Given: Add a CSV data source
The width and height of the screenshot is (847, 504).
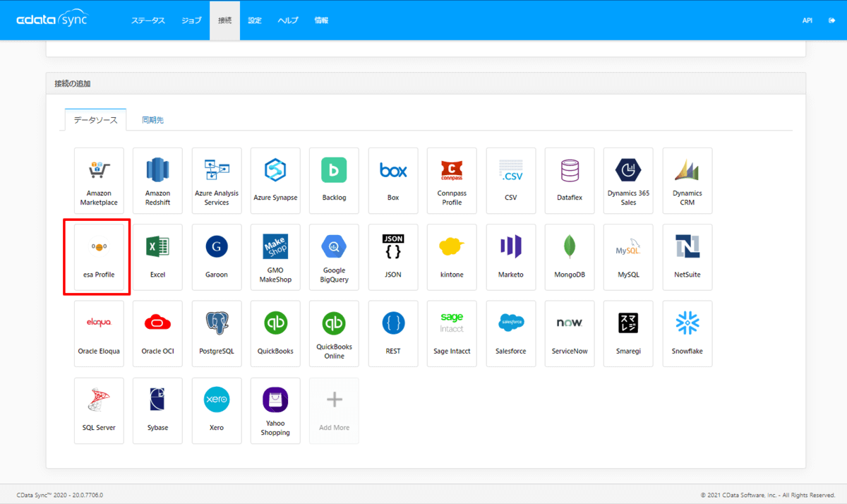Looking at the screenshot, I should click(510, 181).
